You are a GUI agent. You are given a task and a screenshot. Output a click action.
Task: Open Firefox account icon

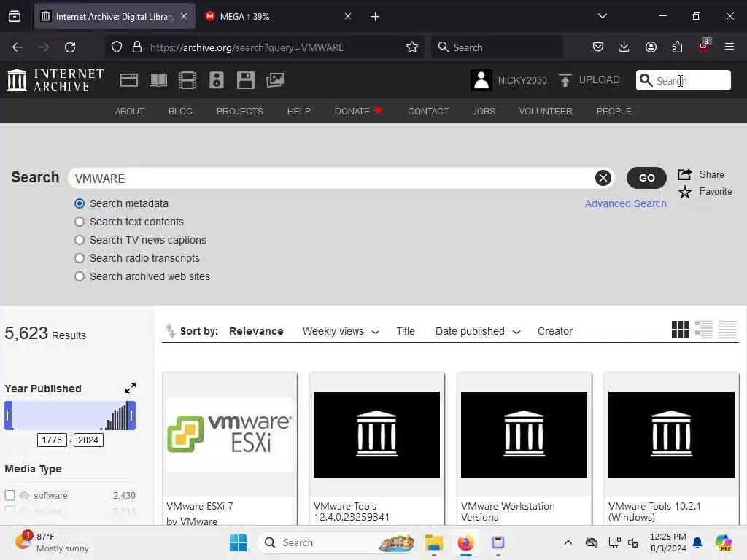click(x=651, y=47)
